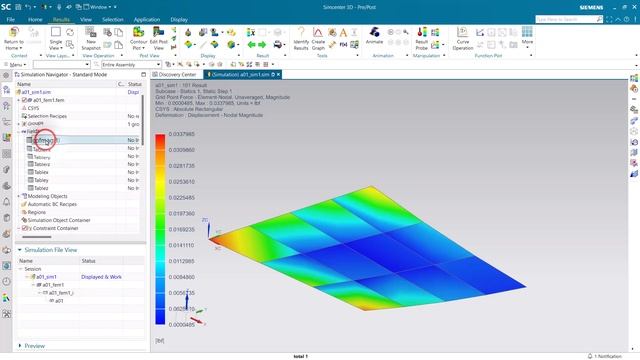Open the Edit Post View tool
This screenshot has width=640, height=360.
(x=159, y=39)
